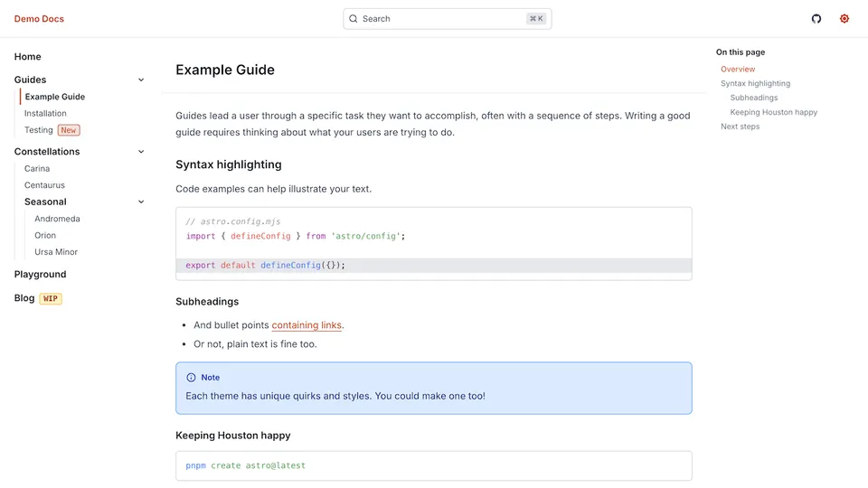Open the GitHub icon link

[x=816, y=19]
